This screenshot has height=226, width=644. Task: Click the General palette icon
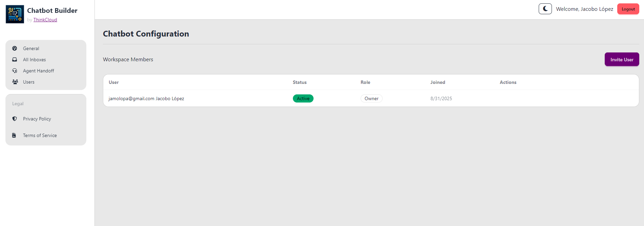click(15, 48)
